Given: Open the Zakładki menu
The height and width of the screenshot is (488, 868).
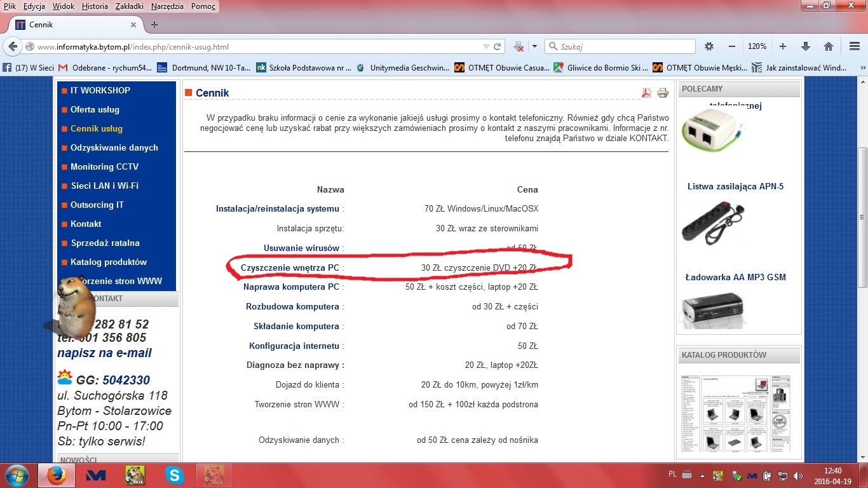Looking at the screenshot, I should click(x=130, y=6).
